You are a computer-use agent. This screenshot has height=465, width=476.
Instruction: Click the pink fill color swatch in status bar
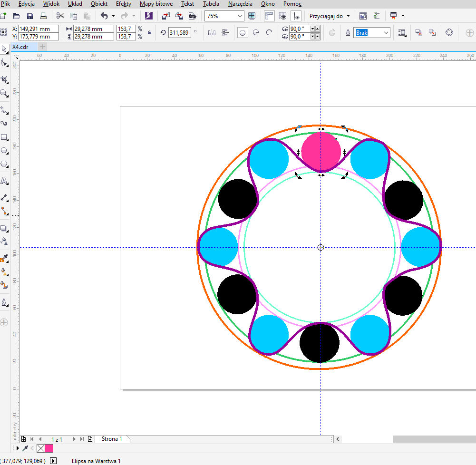click(x=49, y=448)
